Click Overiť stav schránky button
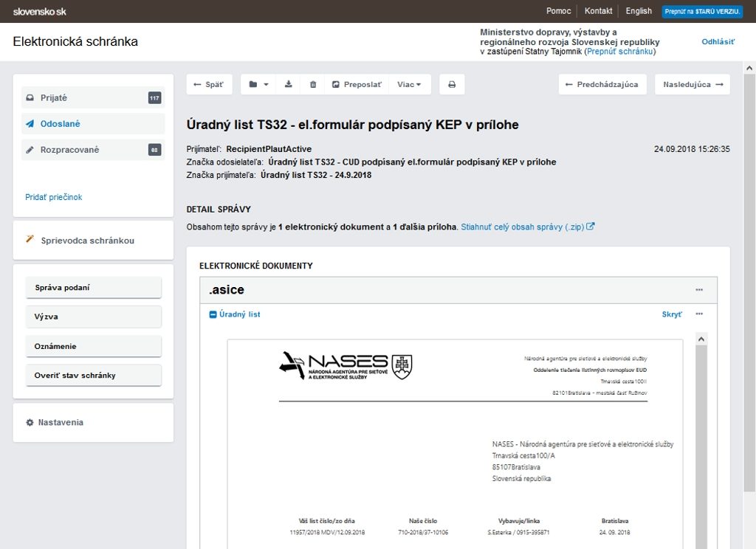Screen dimensions: 756x549 pyautogui.click(x=93, y=375)
